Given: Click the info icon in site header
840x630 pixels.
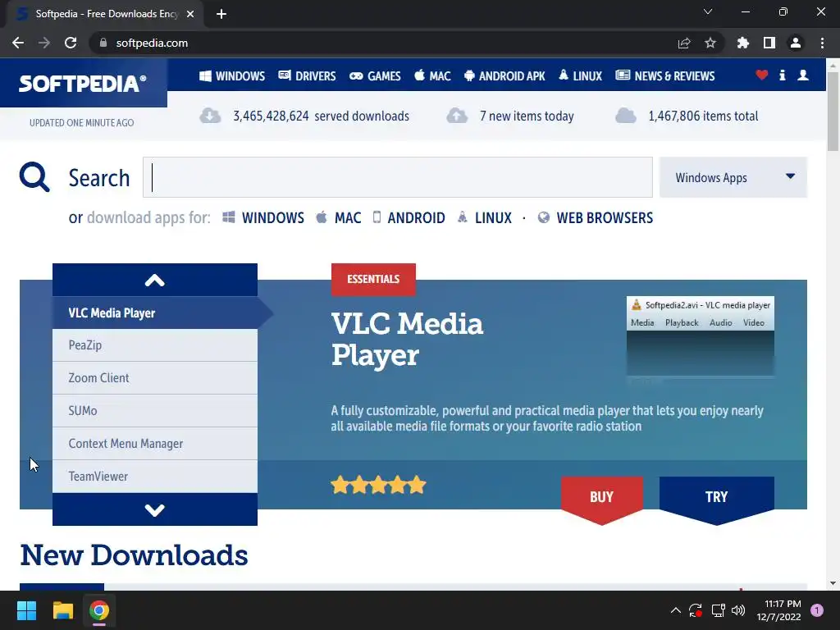Looking at the screenshot, I should (782, 75).
